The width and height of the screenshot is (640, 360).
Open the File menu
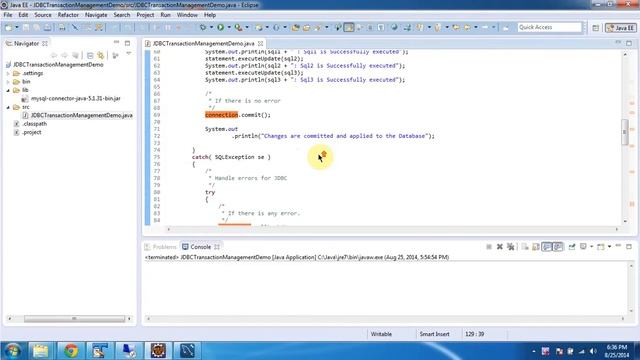coord(8,15)
